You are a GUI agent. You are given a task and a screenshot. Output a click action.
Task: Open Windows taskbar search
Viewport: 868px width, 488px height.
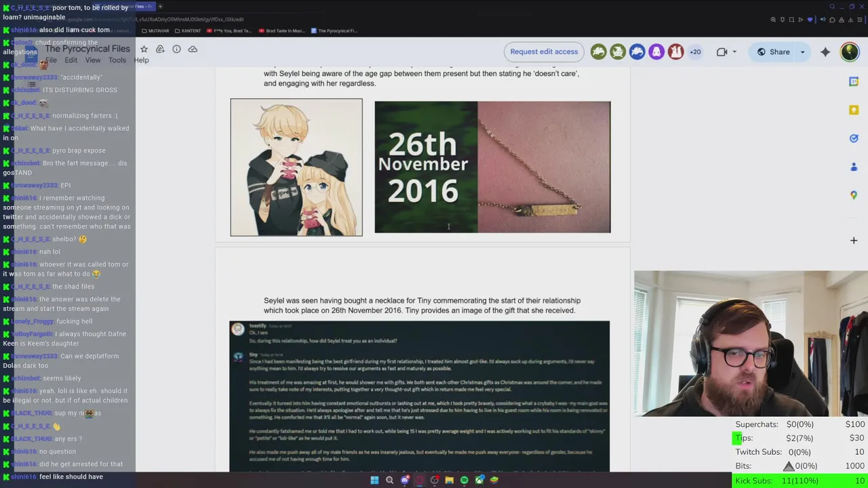coord(389,480)
